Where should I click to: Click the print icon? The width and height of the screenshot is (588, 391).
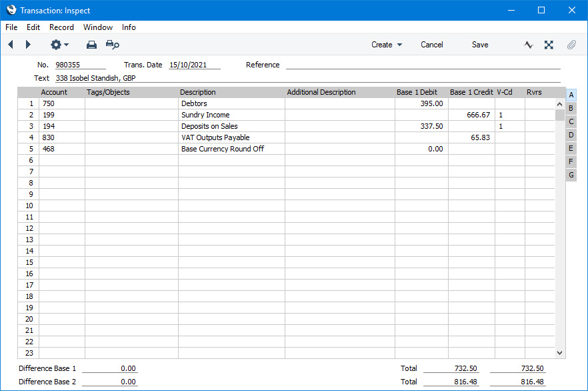coord(91,45)
